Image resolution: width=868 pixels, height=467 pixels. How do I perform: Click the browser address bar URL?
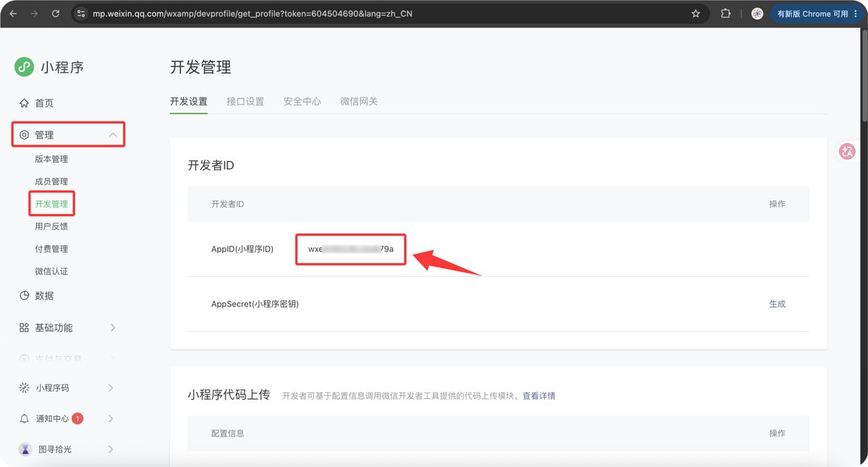(252, 14)
